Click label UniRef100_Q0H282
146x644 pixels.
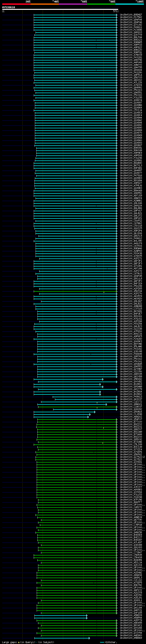point(131,409)
